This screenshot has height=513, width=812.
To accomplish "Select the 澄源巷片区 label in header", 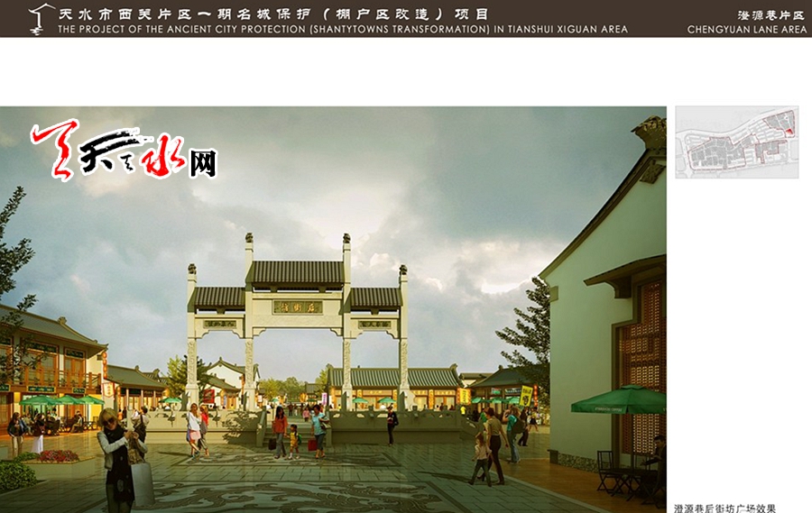I will [772, 14].
